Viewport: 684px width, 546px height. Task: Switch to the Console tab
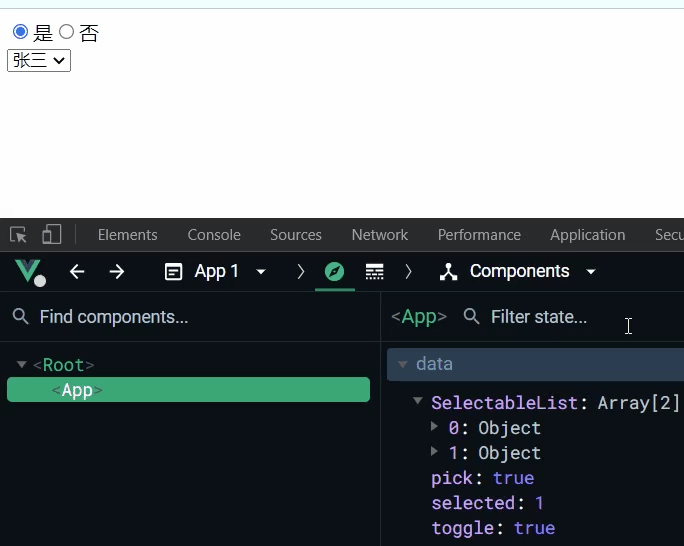point(214,235)
